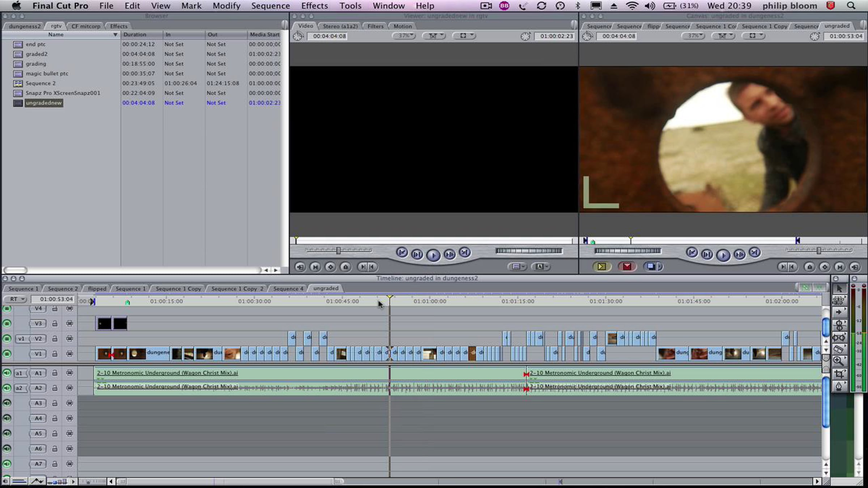Screen dimensions: 868x488
Task: Add a marker using the Canvas button
Action: click(x=809, y=267)
